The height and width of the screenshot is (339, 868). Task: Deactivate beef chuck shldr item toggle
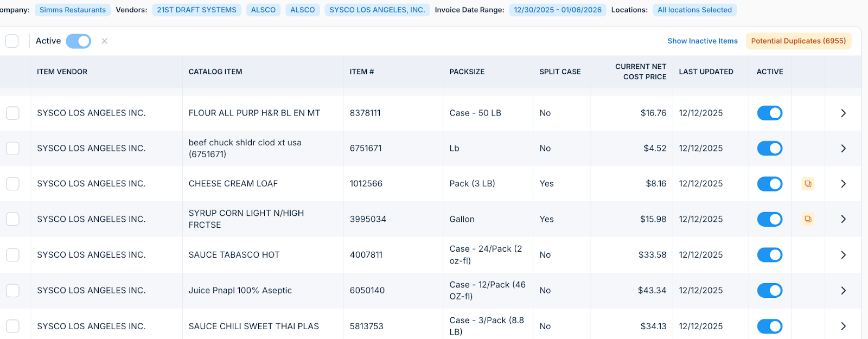point(770,149)
